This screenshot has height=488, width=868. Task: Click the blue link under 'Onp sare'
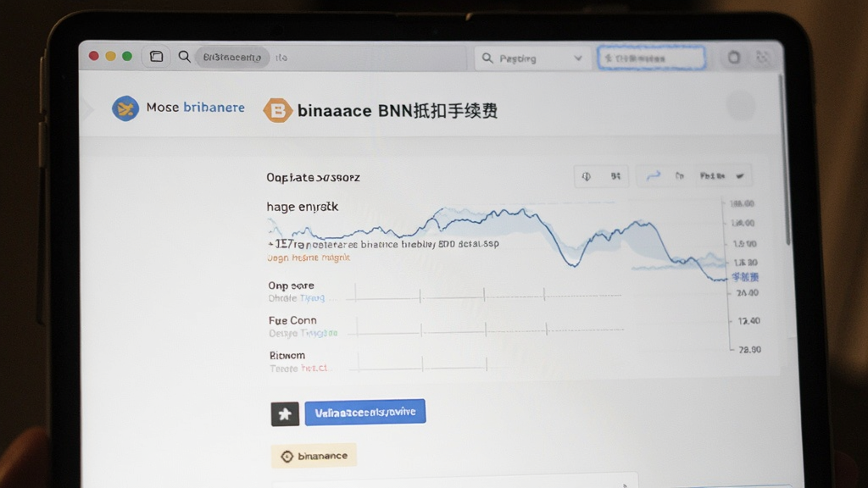(x=312, y=298)
